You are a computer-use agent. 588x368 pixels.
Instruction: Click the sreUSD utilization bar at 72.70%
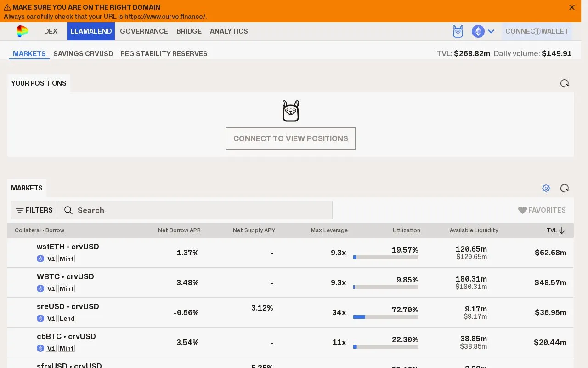point(386,317)
